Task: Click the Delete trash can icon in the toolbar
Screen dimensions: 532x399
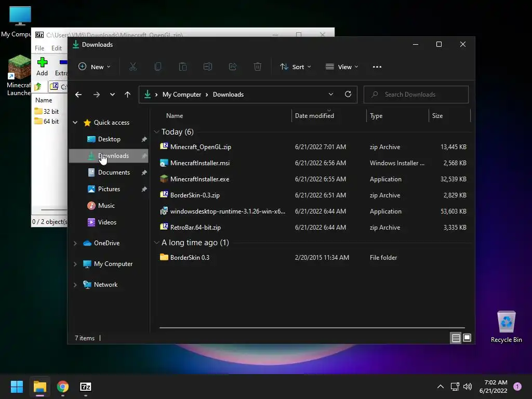Action: point(258,67)
